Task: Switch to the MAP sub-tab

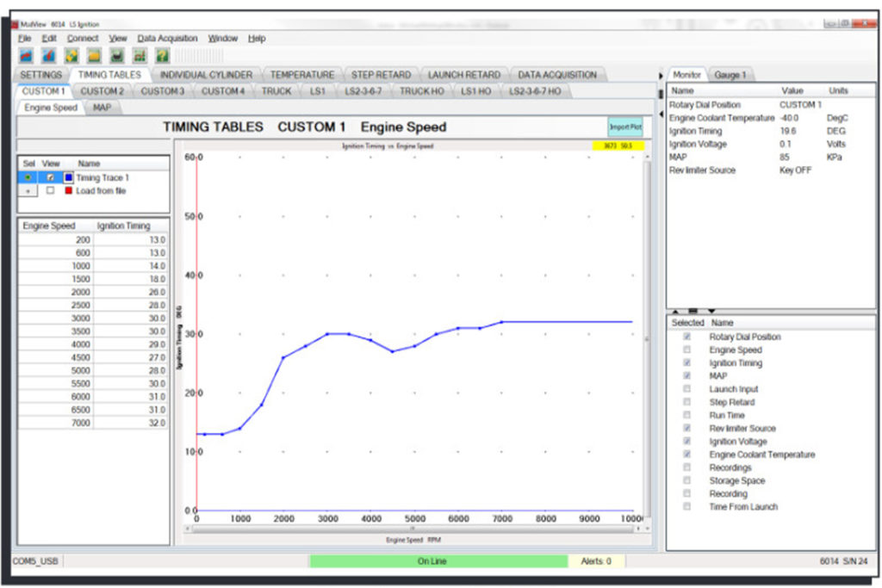Action: [x=102, y=108]
